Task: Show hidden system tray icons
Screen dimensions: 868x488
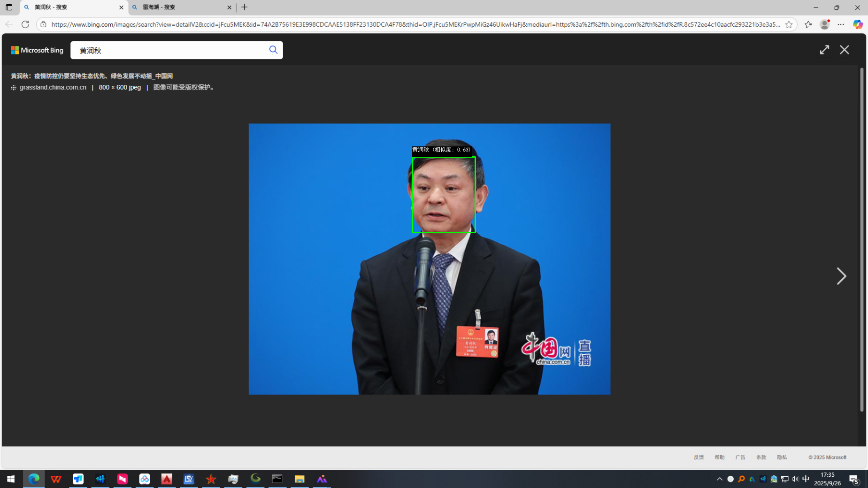Action: (x=719, y=479)
